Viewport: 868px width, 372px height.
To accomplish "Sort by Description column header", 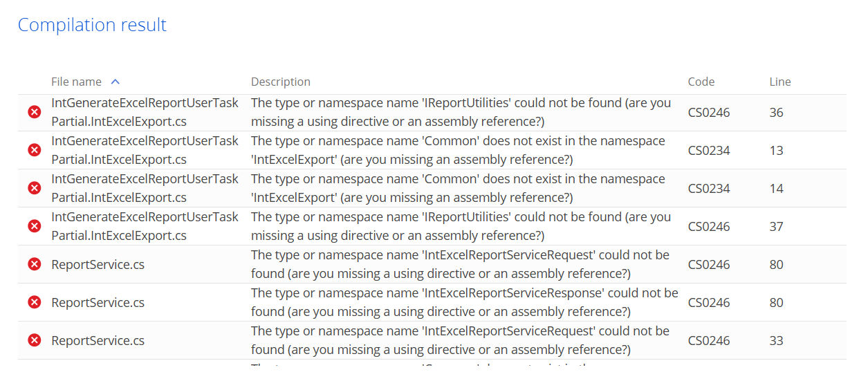I will pos(281,82).
